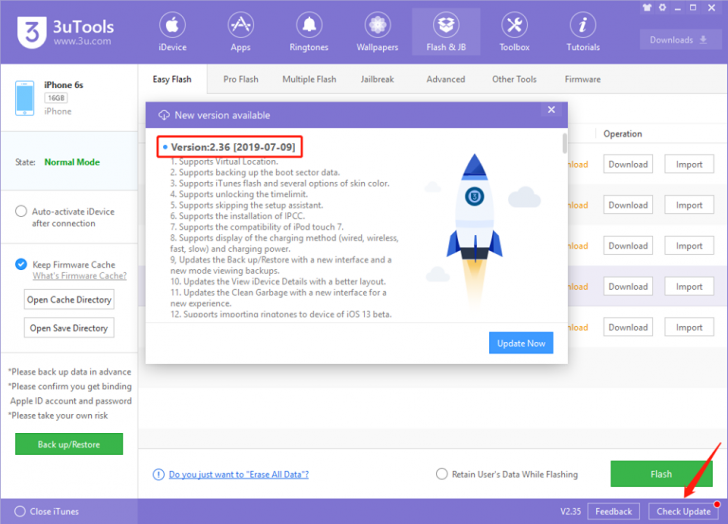Click the www.3u.com website text
This screenshot has height=524, width=728.
click(x=82, y=41)
